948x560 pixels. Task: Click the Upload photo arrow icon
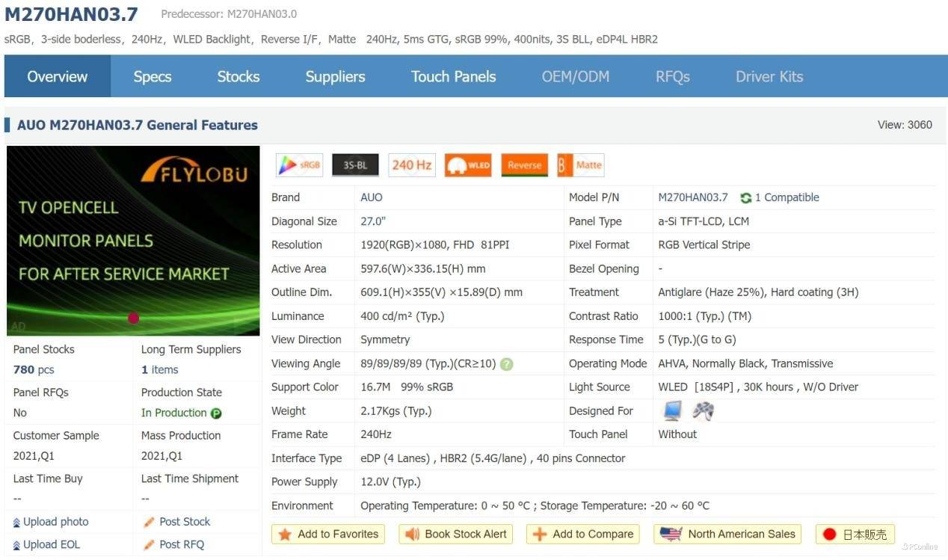(16, 523)
